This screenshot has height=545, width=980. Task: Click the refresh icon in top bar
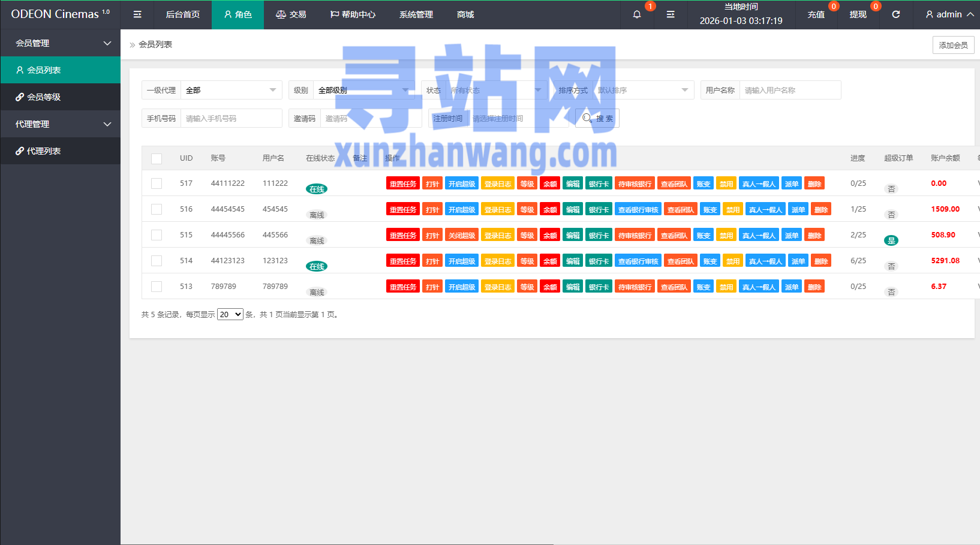point(895,14)
